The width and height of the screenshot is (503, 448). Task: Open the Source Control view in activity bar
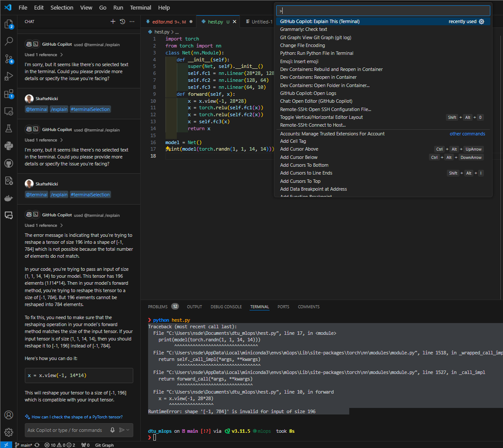[9, 59]
